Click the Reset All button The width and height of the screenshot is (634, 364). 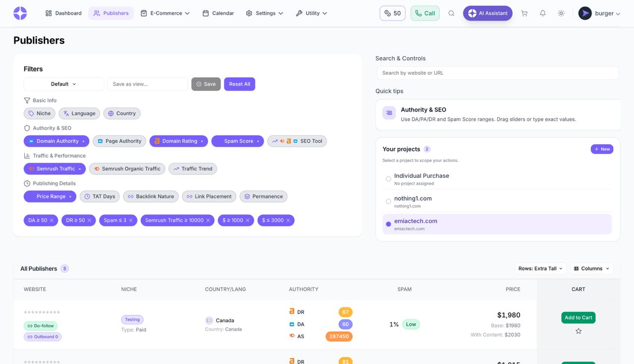coord(239,84)
